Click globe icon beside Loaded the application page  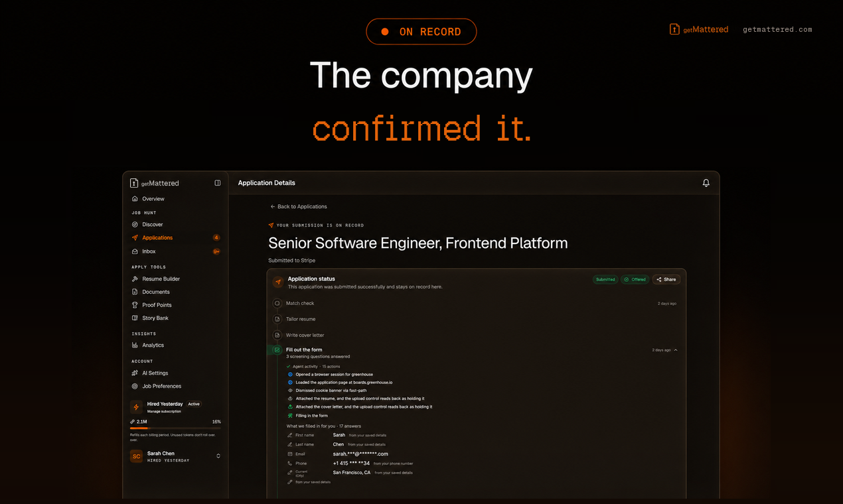290,383
